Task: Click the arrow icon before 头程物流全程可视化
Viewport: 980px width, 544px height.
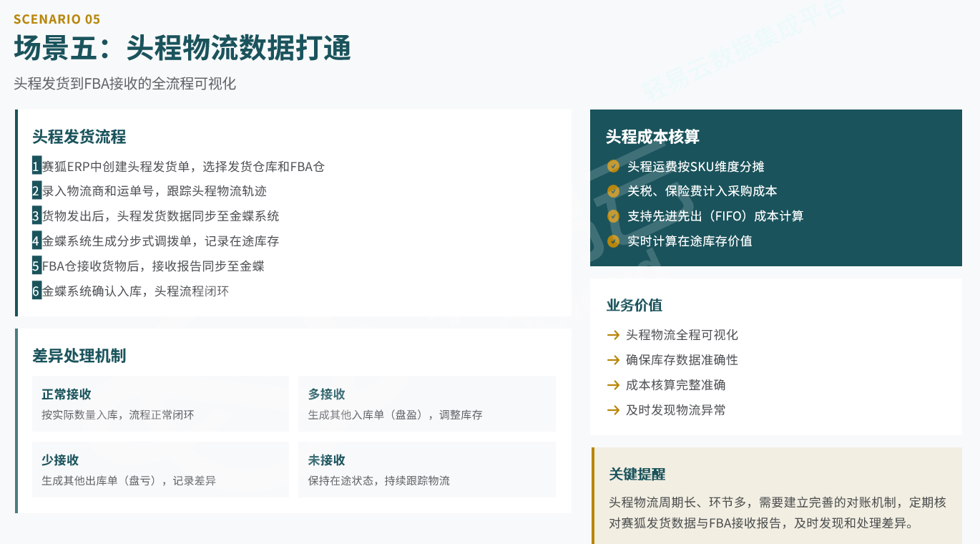Action: coord(613,335)
